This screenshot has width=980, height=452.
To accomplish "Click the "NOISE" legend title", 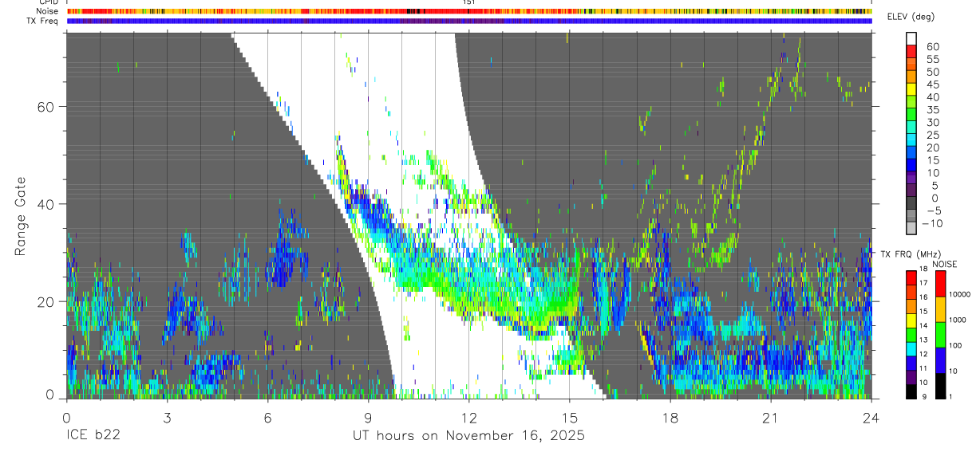I will click(944, 264).
